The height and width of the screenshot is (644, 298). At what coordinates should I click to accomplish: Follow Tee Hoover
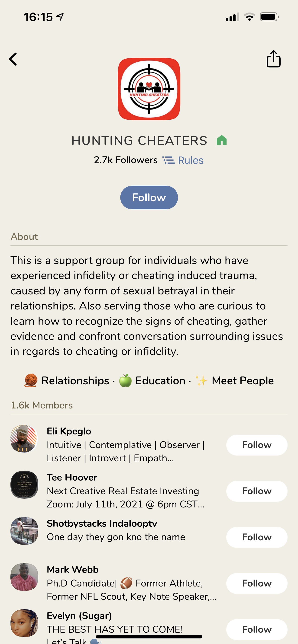[257, 491]
